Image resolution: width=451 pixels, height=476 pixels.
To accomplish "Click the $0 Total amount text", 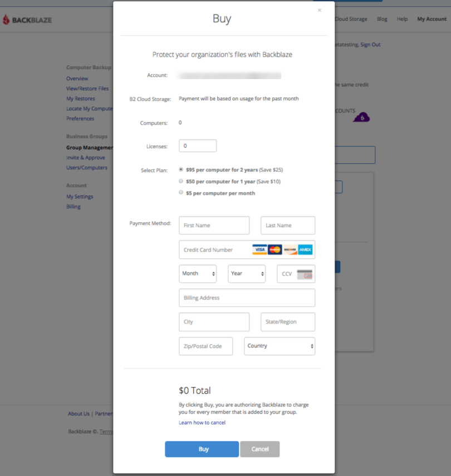I will (195, 391).
